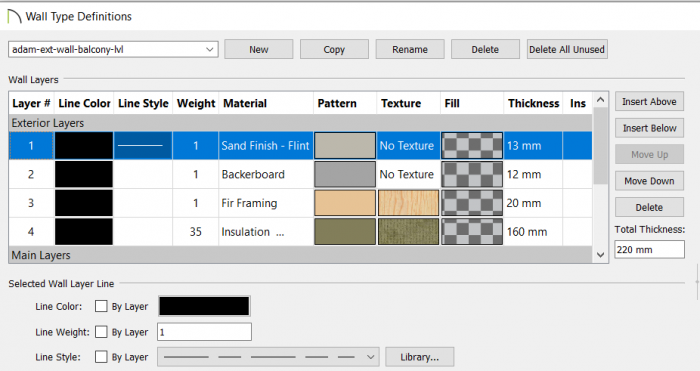The height and width of the screenshot is (371, 700).
Task: Click the Fir Framing pattern swatch
Action: pyautogui.click(x=345, y=203)
